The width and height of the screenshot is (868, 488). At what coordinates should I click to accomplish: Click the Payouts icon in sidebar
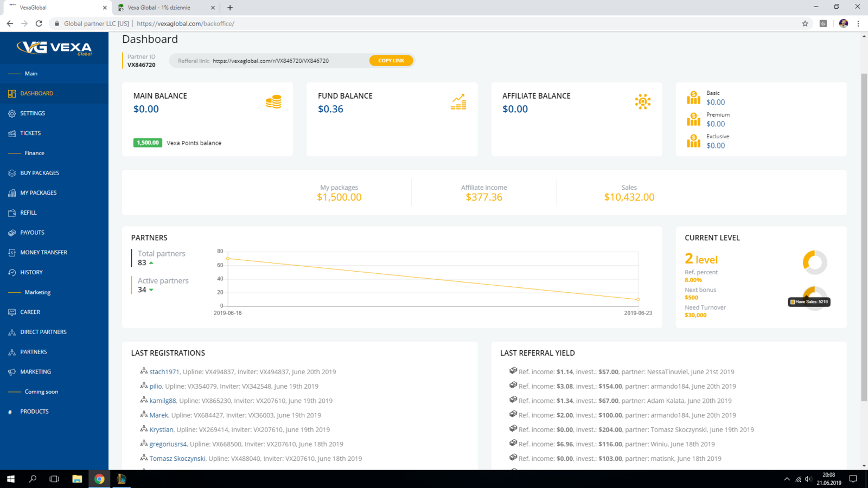pyautogui.click(x=12, y=233)
